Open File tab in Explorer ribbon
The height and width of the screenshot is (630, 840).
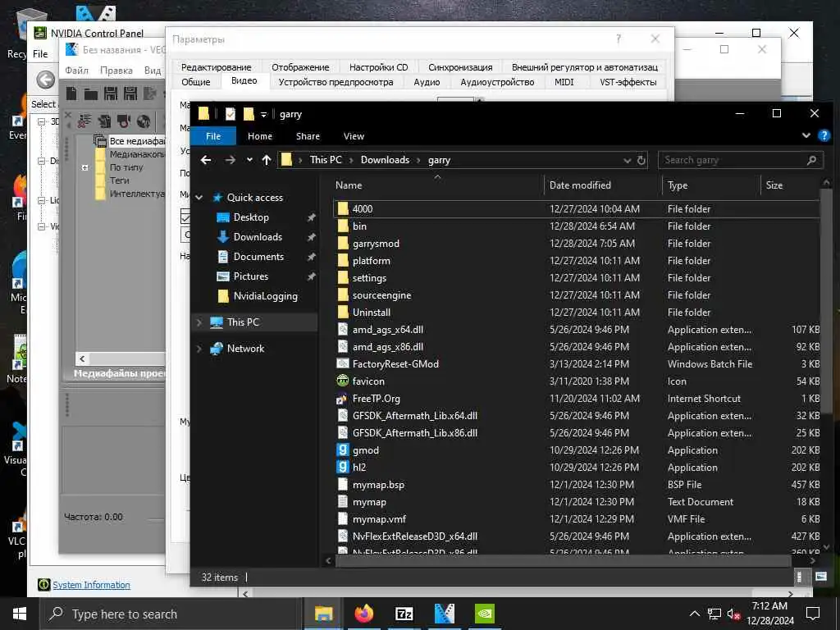213,136
